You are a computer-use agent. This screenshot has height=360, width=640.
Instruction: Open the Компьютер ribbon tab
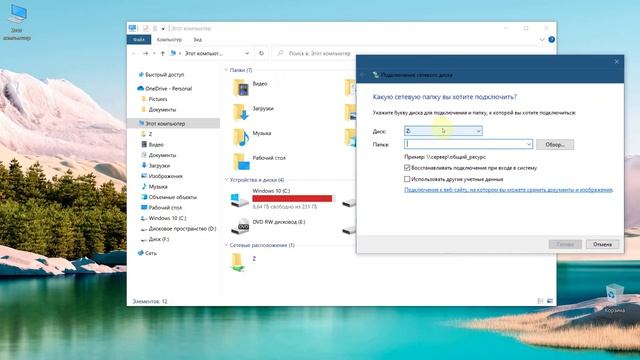(169, 40)
